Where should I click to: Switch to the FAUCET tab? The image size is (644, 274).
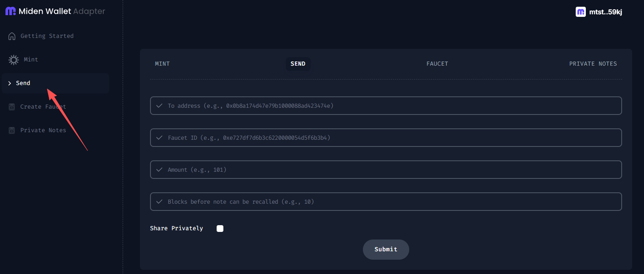(x=437, y=64)
